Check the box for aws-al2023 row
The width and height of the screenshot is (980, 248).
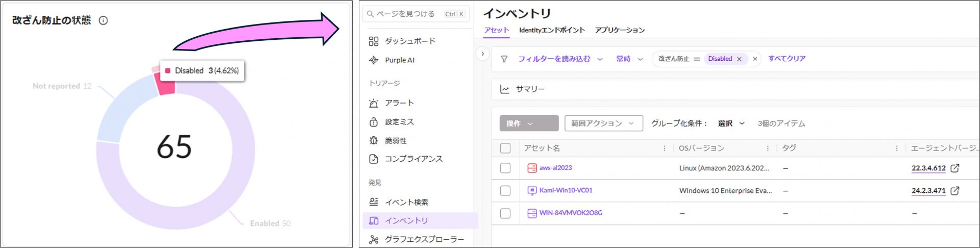click(x=505, y=168)
